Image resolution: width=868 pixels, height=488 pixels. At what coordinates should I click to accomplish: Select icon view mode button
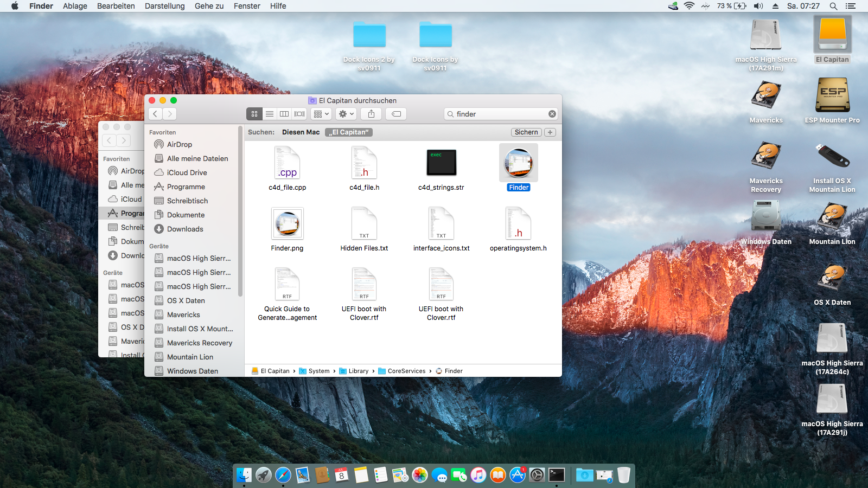(254, 114)
